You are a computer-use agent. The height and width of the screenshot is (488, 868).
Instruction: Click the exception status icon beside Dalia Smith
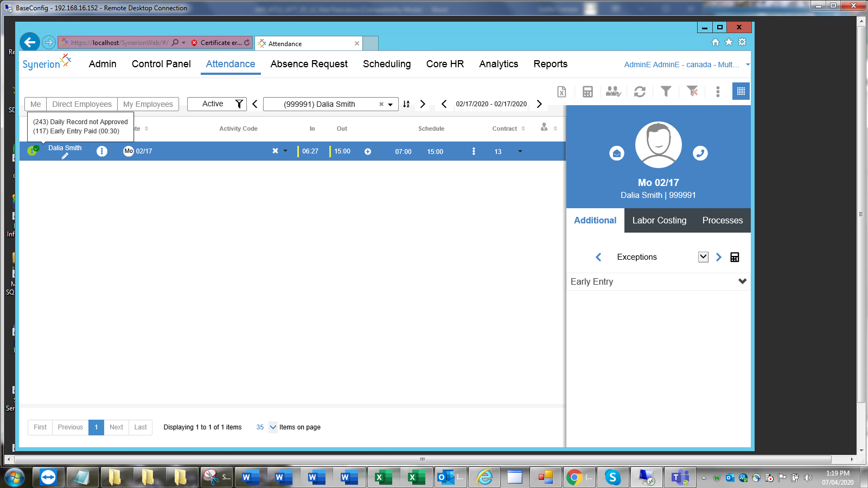click(x=33, y=150)
